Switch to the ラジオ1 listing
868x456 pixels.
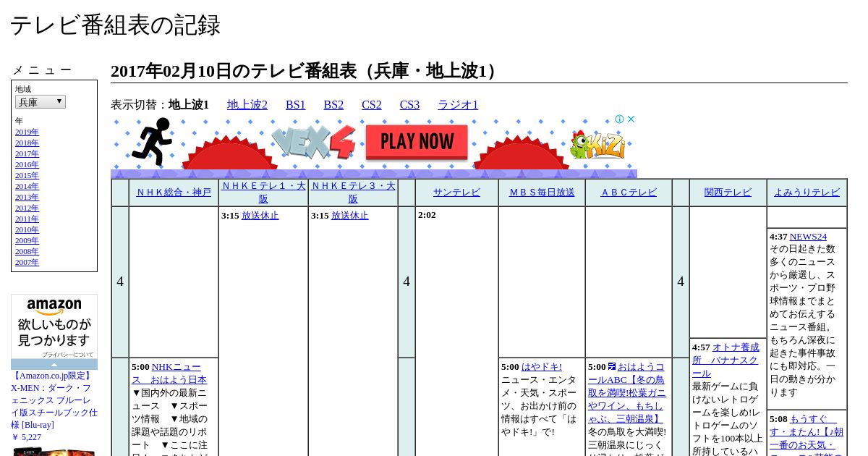pyautogui.click(x=458, y=105)
